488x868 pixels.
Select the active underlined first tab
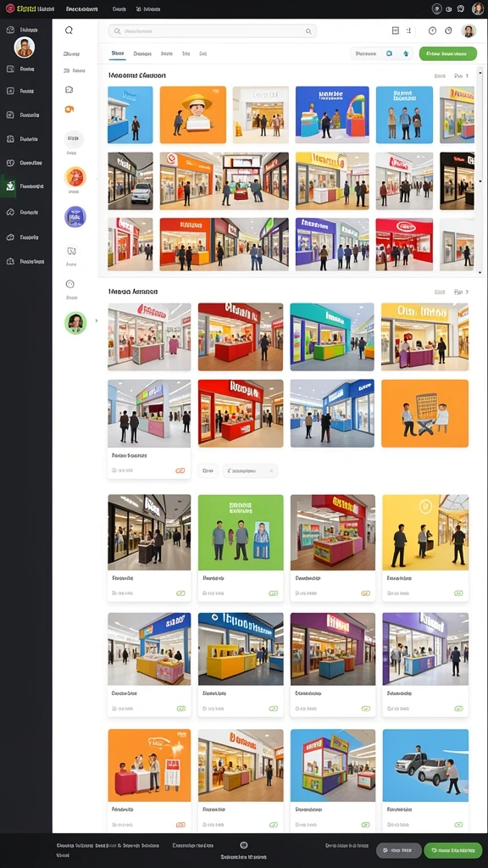pos(117,53)
